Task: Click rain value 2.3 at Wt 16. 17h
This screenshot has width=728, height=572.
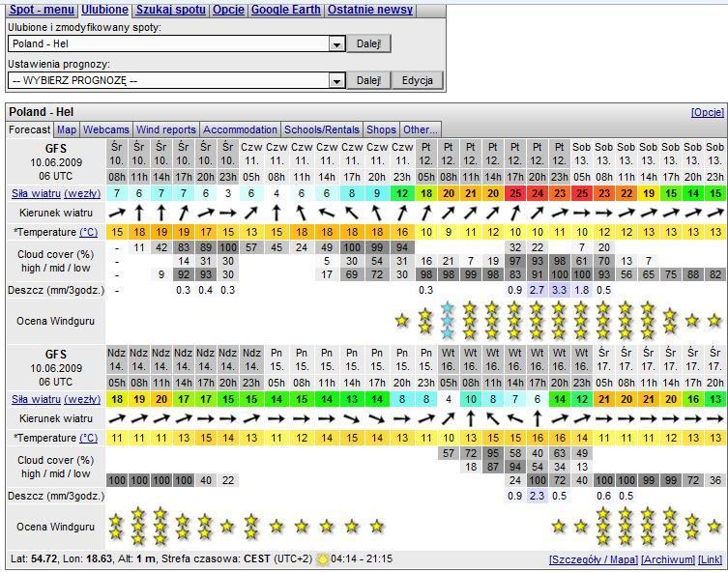Action: point(537,496)
